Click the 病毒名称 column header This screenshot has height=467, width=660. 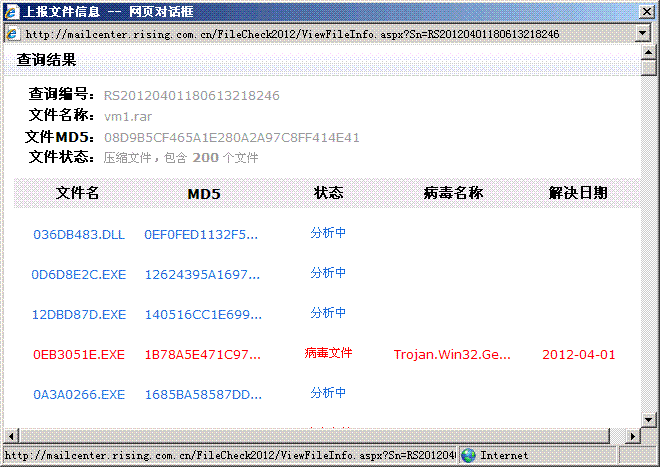pos(453,193)
